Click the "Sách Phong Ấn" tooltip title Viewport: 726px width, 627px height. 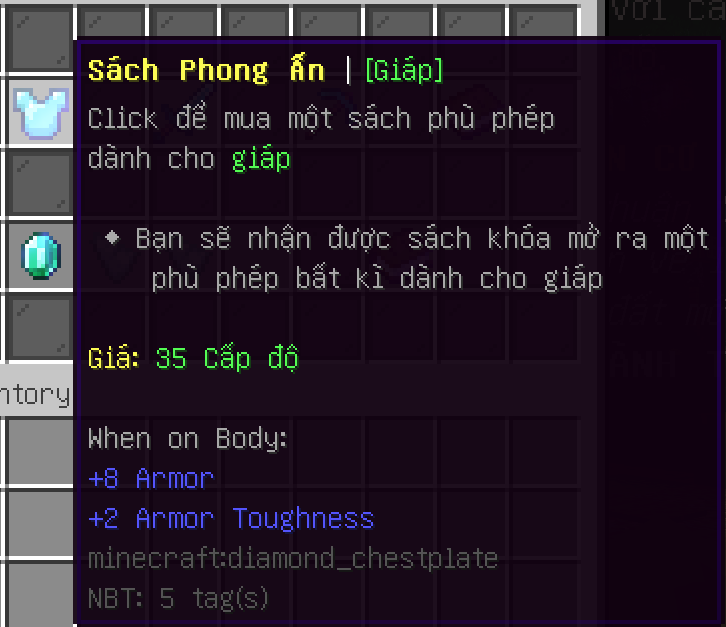coord(206,70)
